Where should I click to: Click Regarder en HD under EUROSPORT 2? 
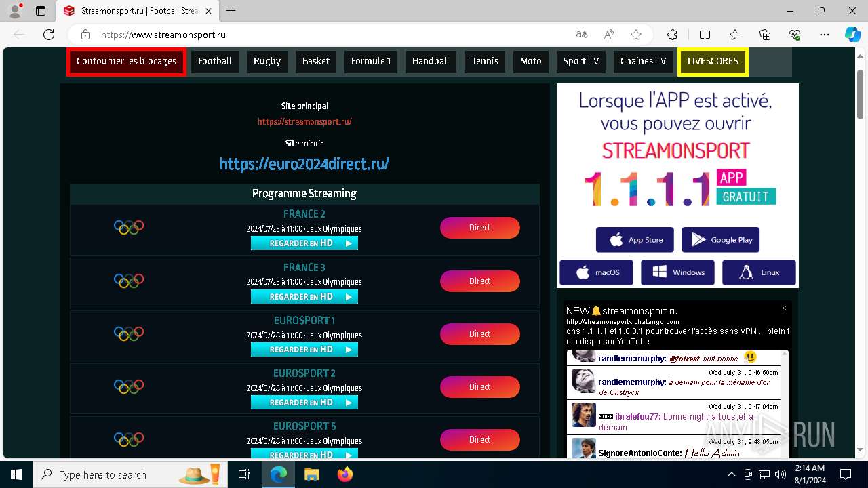tap(304, 403)
